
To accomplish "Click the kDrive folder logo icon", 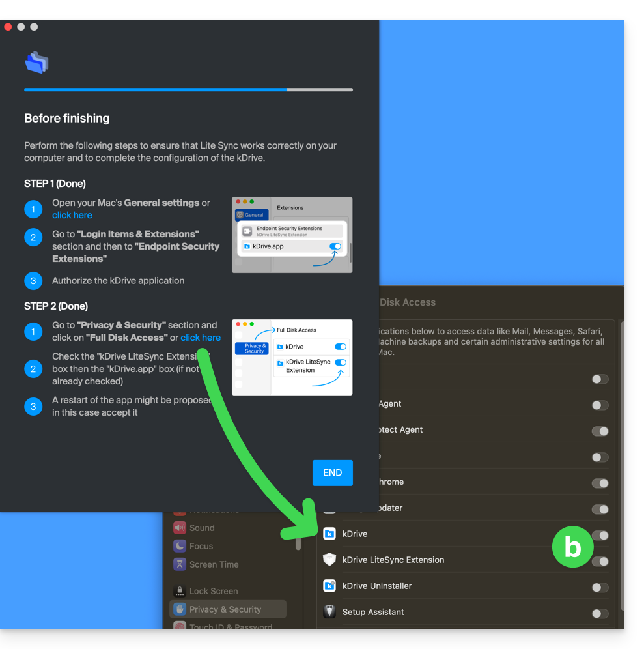I will click(37, 63).
